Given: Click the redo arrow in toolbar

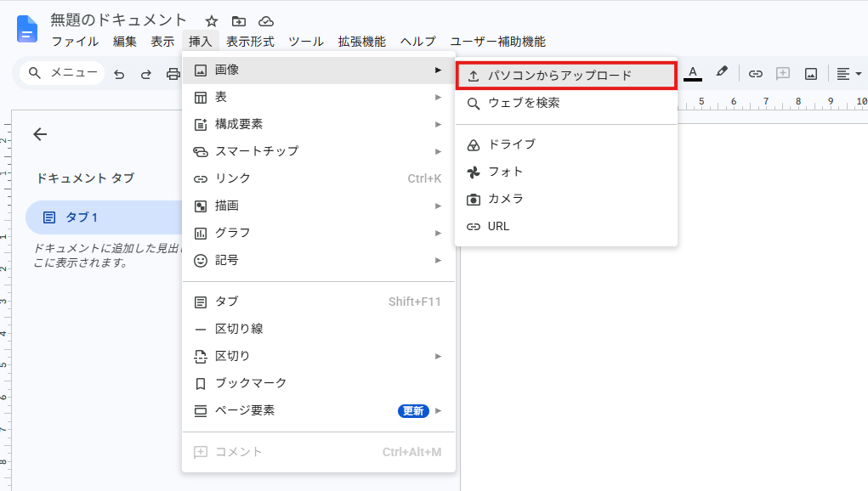Looking at the screenshot, I should [x=146, y=74].
